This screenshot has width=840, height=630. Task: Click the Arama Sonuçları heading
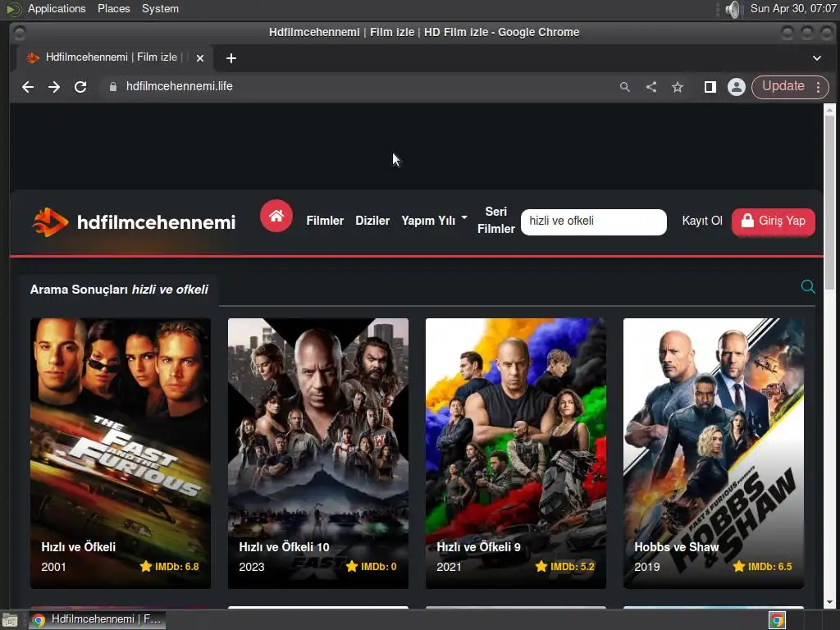coord(119,290)
